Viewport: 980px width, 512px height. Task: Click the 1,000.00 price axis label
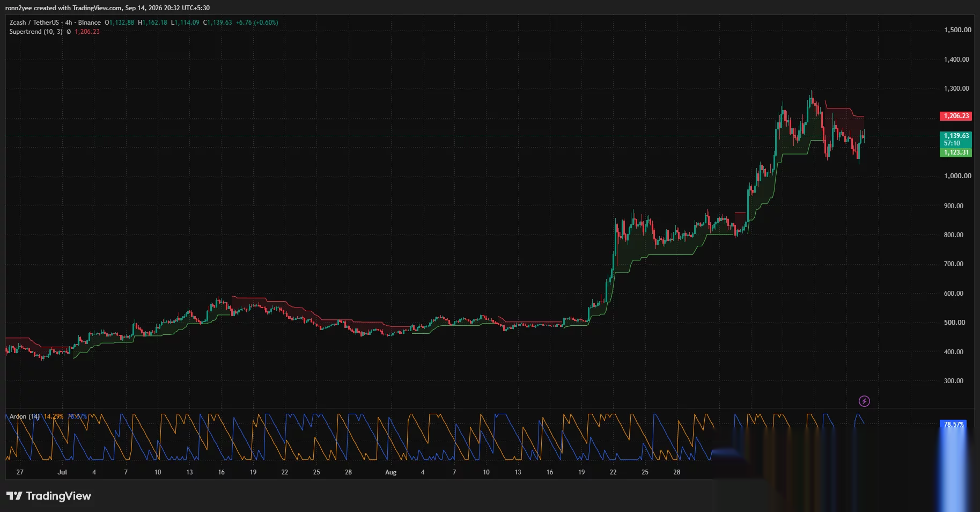[957, 176]
